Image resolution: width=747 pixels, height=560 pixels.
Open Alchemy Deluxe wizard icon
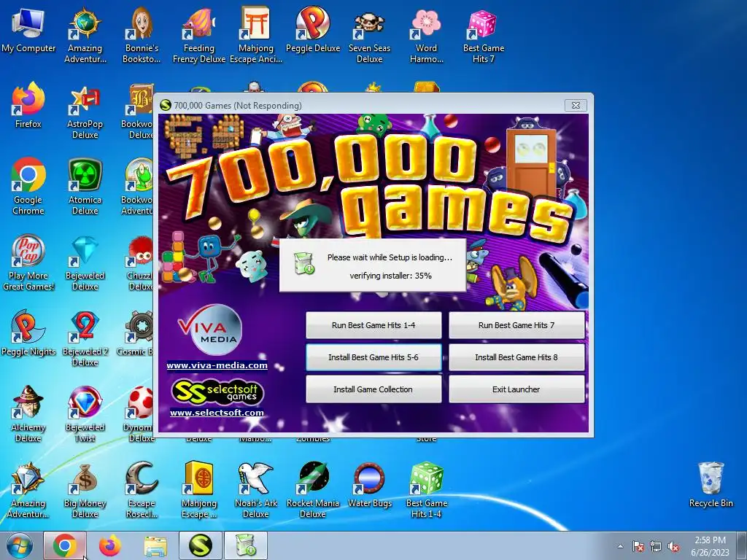click(x=28, y=414)
